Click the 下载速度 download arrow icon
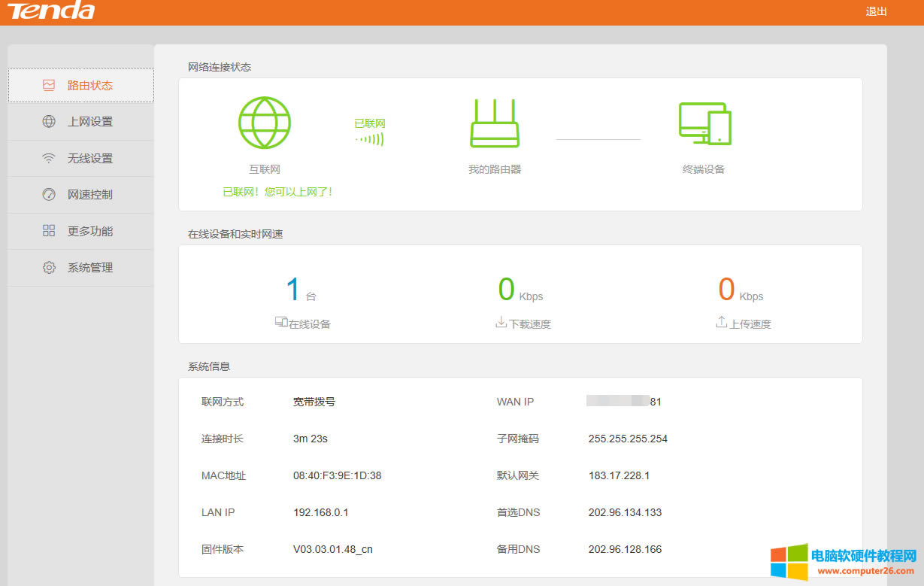The height and width of the screenshot is (586, 924). (x=500, y=322)
